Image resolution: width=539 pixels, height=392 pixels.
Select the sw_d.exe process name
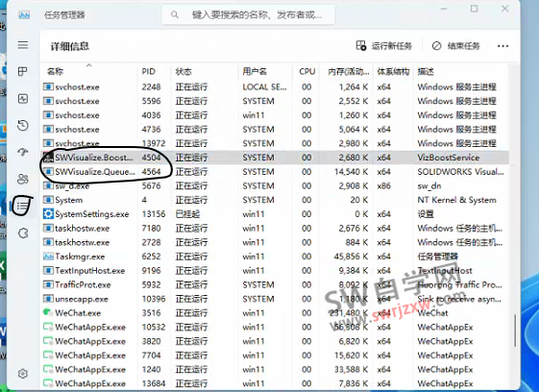click(72, 186)
